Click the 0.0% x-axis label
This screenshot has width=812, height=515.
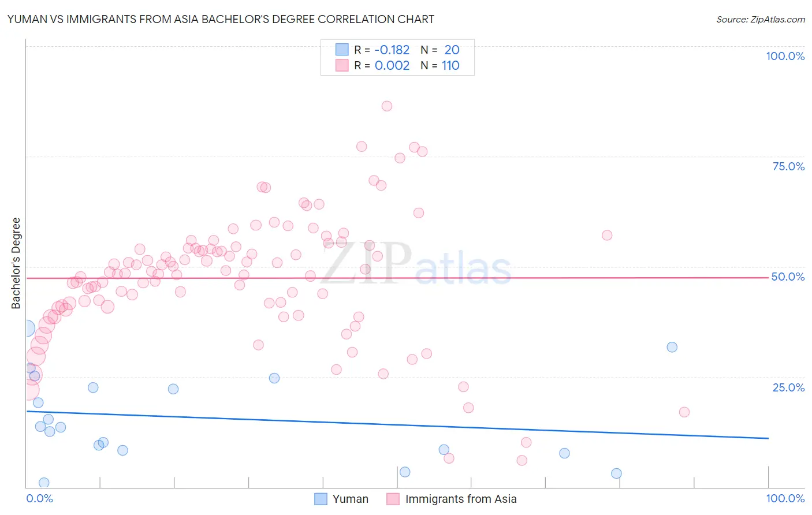click(x=39, y=498)
